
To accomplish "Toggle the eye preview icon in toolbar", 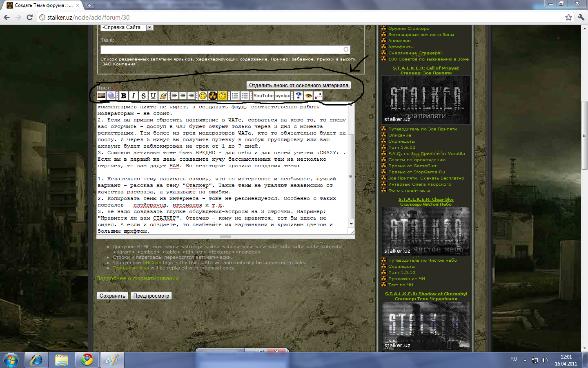I will 308,96.
